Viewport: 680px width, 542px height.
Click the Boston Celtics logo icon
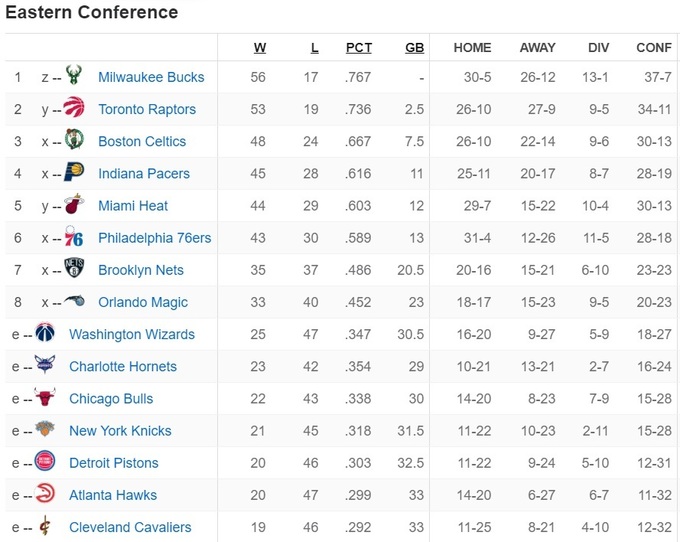coord(75,141)
